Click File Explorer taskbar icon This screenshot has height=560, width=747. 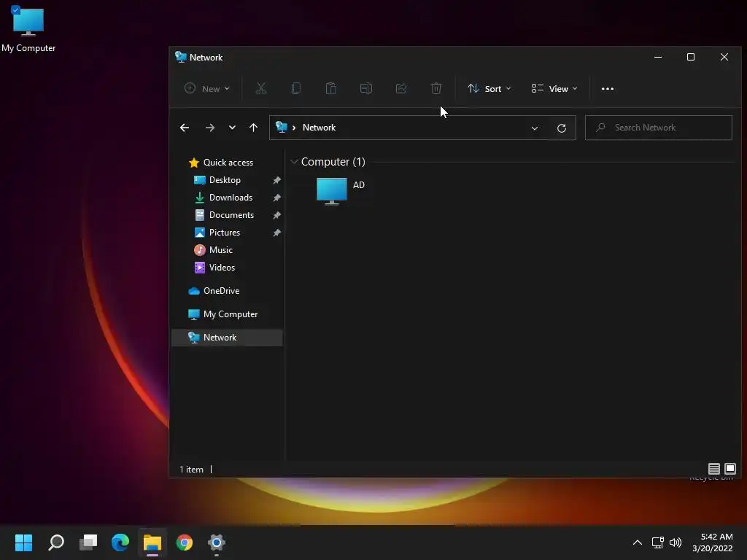pyautogui.click(x=152, y=542)
